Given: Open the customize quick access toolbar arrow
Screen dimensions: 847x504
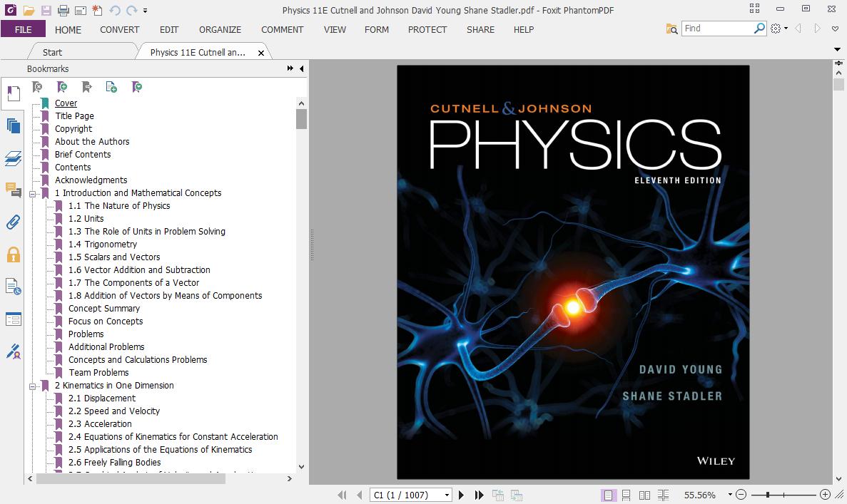Looking at the screenshot, I should [146, 10].
